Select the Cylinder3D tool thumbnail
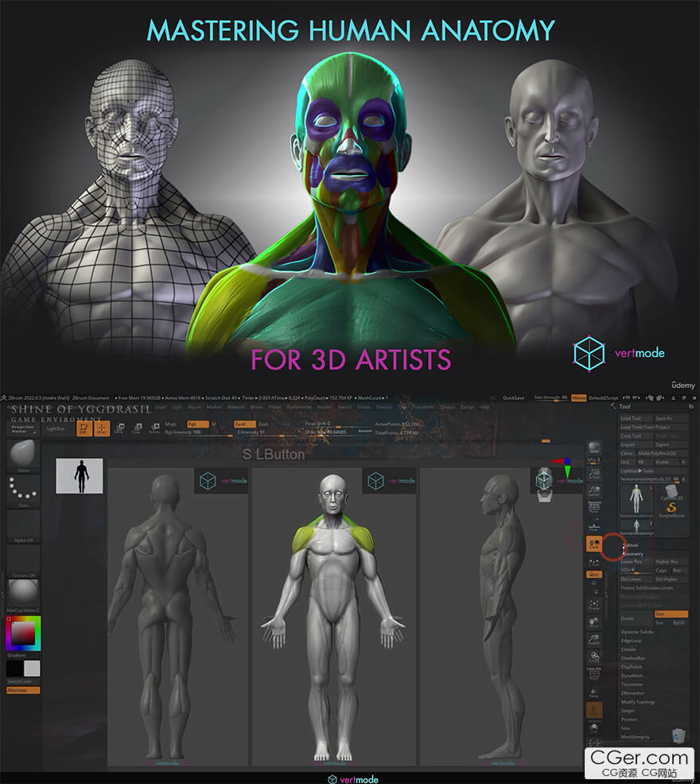Viewport: 700px width, 784px height. (671, 492)
